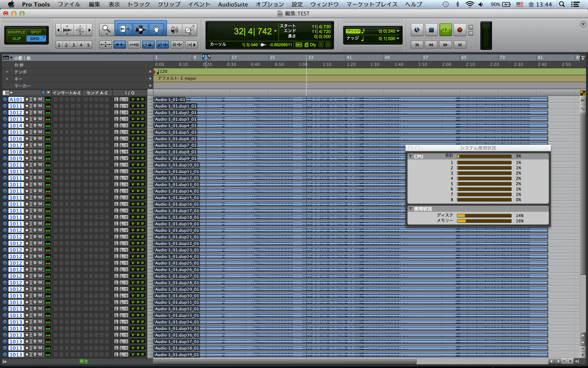Click track name 1014

[16, 126]
